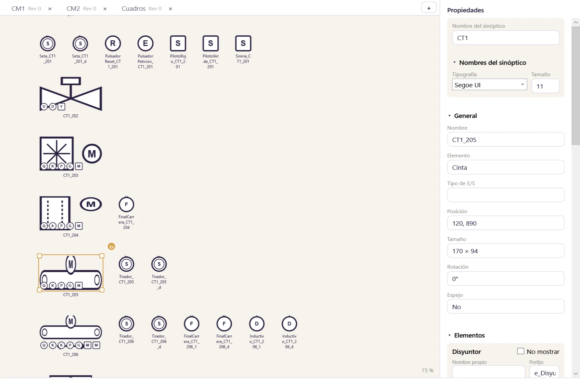Select the FinalCarrera_CT1_206_4 symbol

point(224,323)
